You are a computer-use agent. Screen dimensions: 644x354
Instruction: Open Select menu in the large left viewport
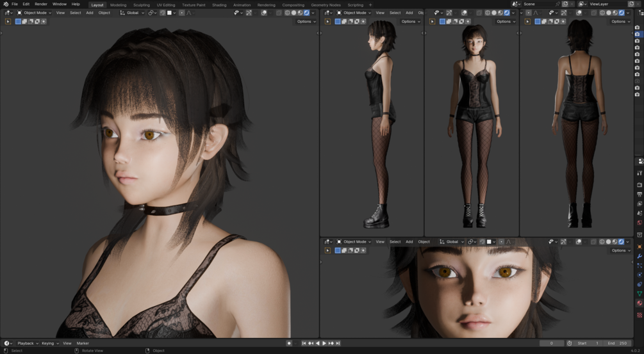point(75,13)
